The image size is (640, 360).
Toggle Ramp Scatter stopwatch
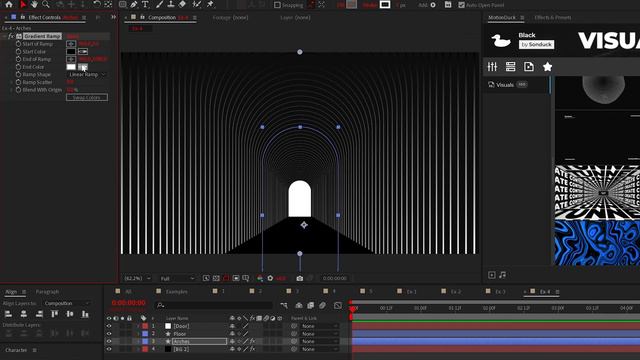point(18,82)
